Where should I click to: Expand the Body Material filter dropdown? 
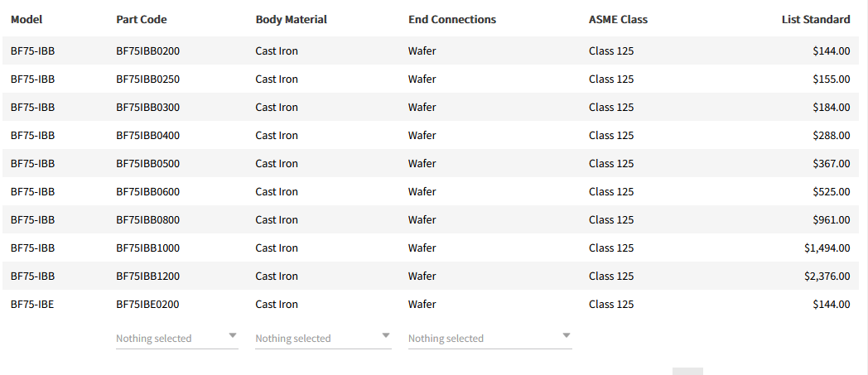[x=323, y=338]
